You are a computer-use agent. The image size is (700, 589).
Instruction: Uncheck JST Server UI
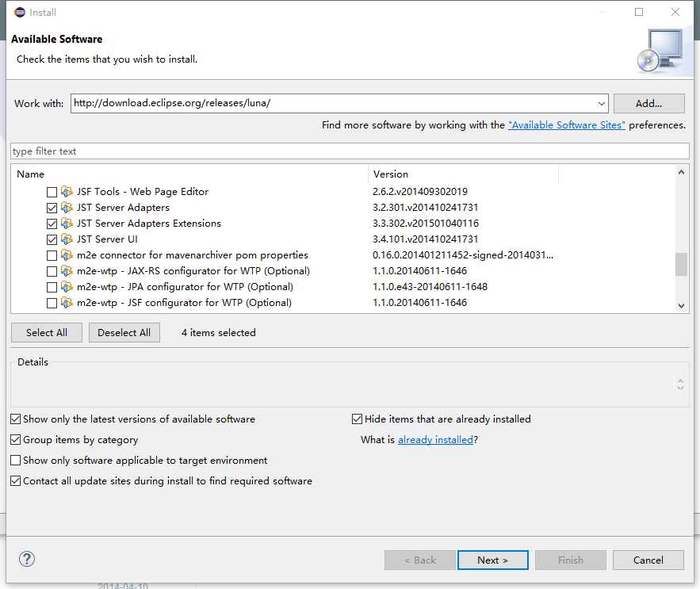click(52, 239)
